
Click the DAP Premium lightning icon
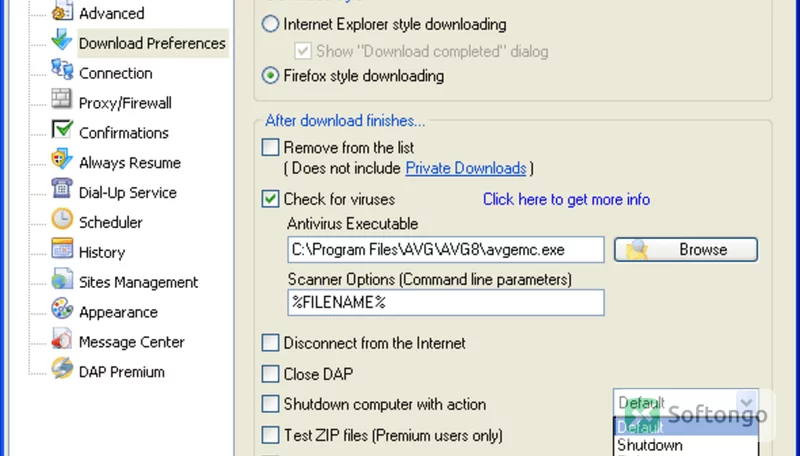(62, 368)
